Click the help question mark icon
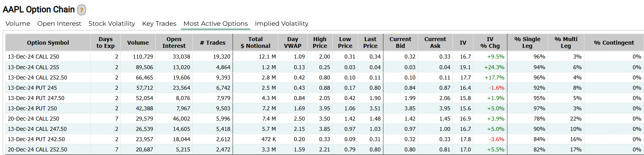This screenshot has width=644, height=155. [x=81, y=10]
